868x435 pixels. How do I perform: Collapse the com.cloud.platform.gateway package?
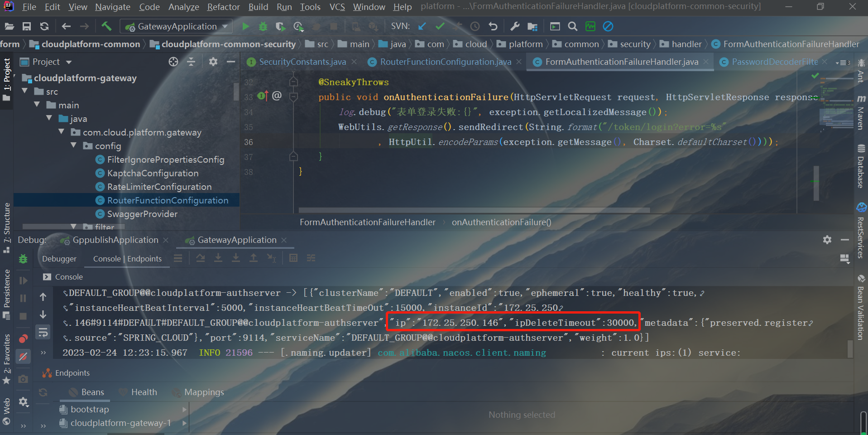(62, 132)
